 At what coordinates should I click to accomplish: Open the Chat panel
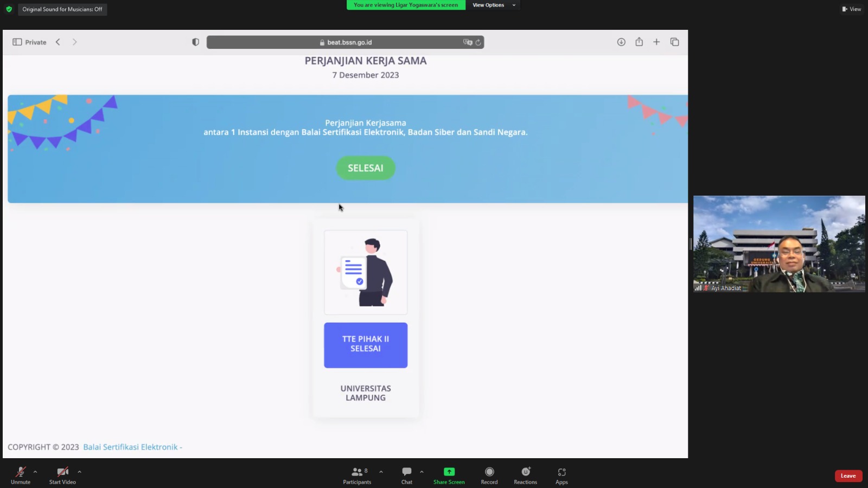tap(406, 475)
